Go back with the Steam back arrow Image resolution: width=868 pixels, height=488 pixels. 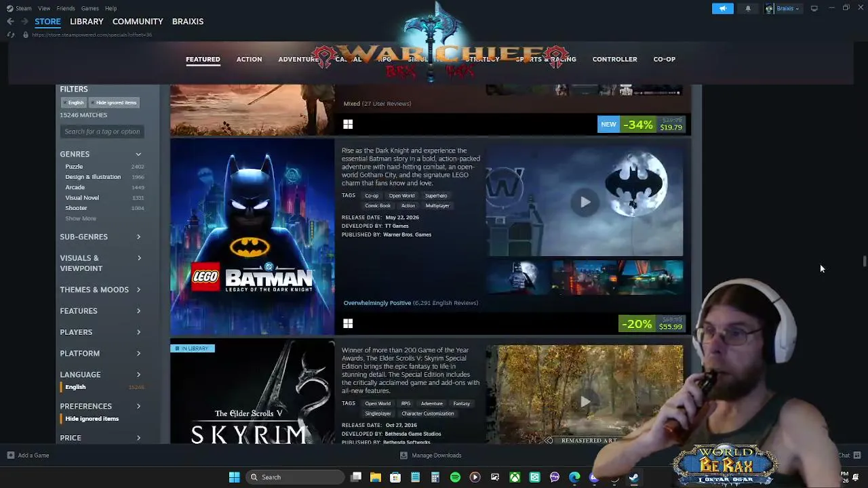coord(10,22)
